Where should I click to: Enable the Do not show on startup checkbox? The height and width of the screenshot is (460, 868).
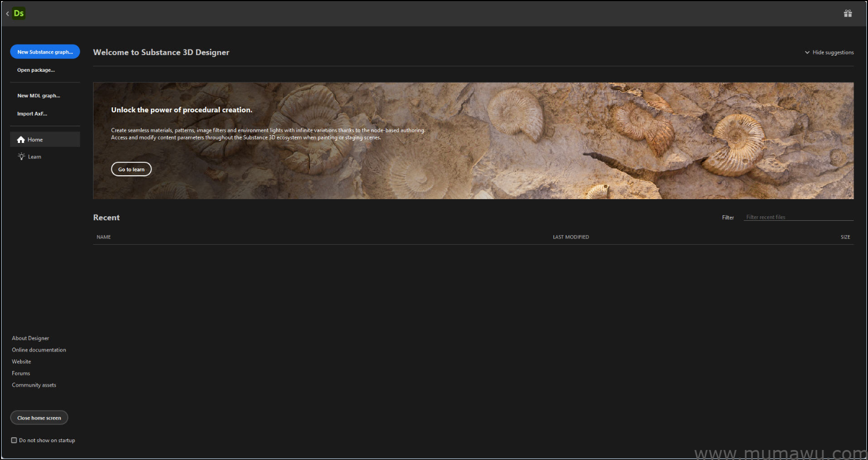14,440
